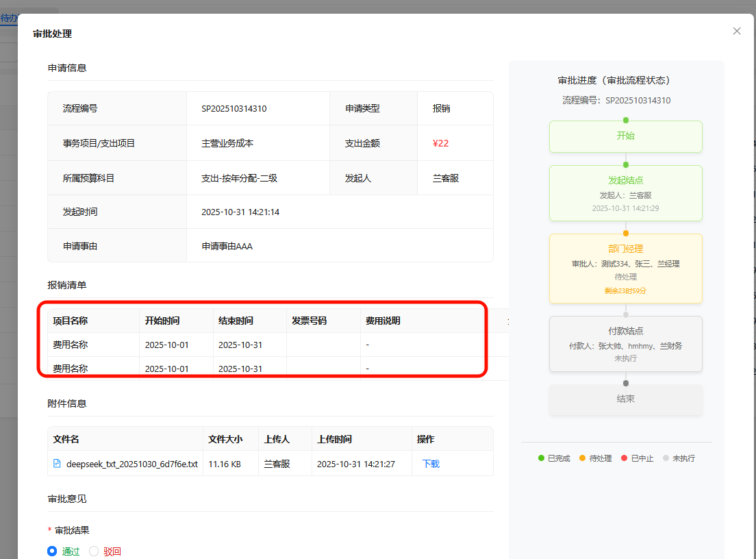Choose the 驳回 reject radio button
The height and width of the screenshot is (559, 756).
point(94,551)
